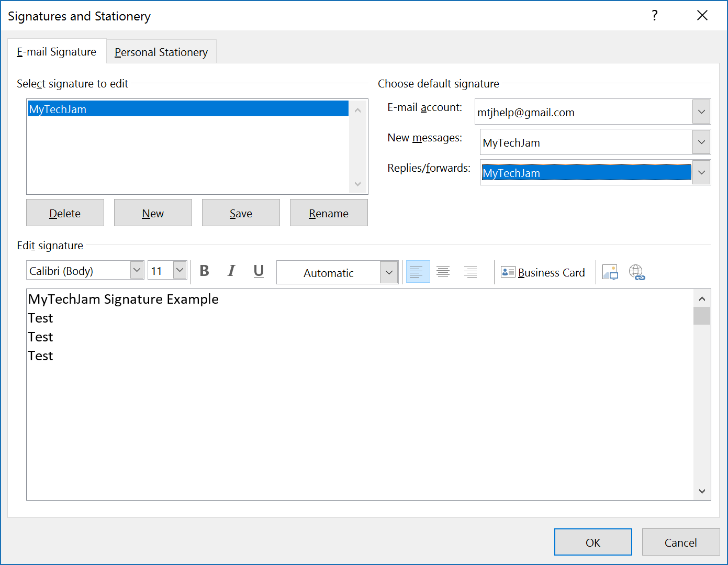Image resolution: width=728 pixels, height=565 pixels.
Task: Align signature text right
Action: (x=471, y=272)
